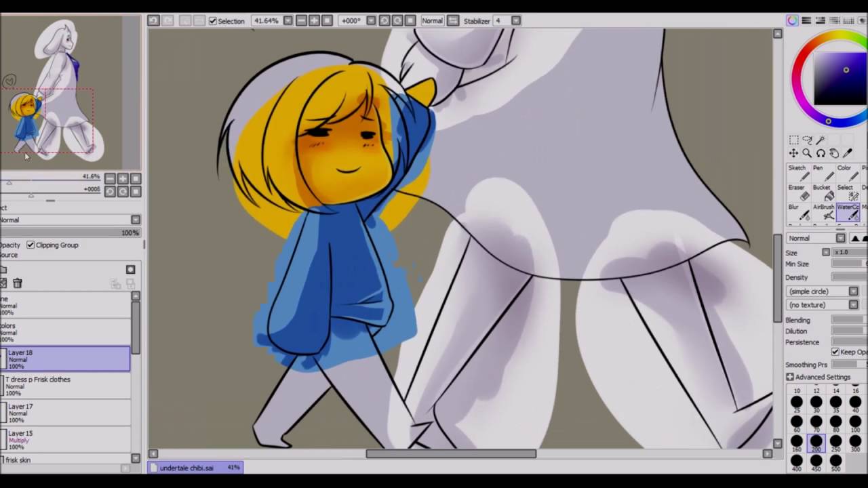Screen dimensions: 868x488
Task: Flip view horizontally using toolbar icon
Action: (453, 21)
